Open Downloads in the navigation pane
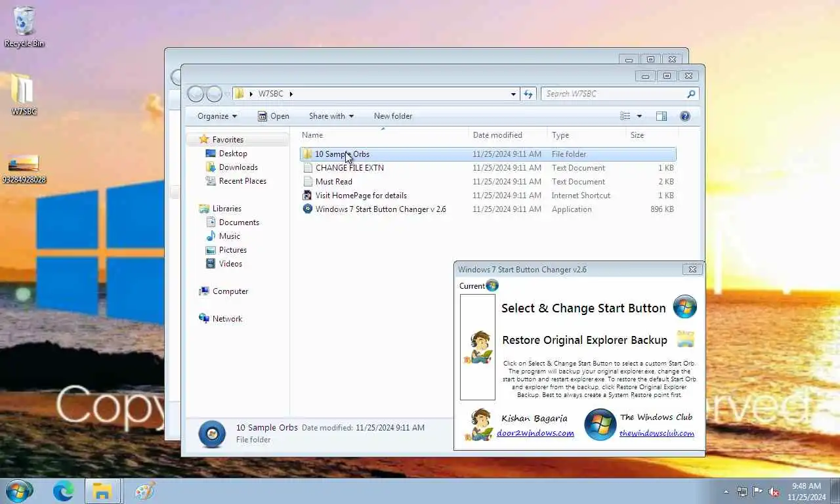 click(238, 167)
